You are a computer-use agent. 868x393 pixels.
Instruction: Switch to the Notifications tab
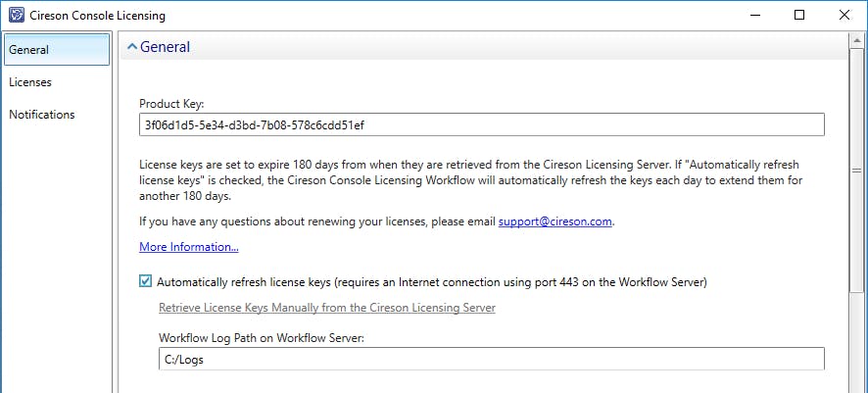coord(42,115)
